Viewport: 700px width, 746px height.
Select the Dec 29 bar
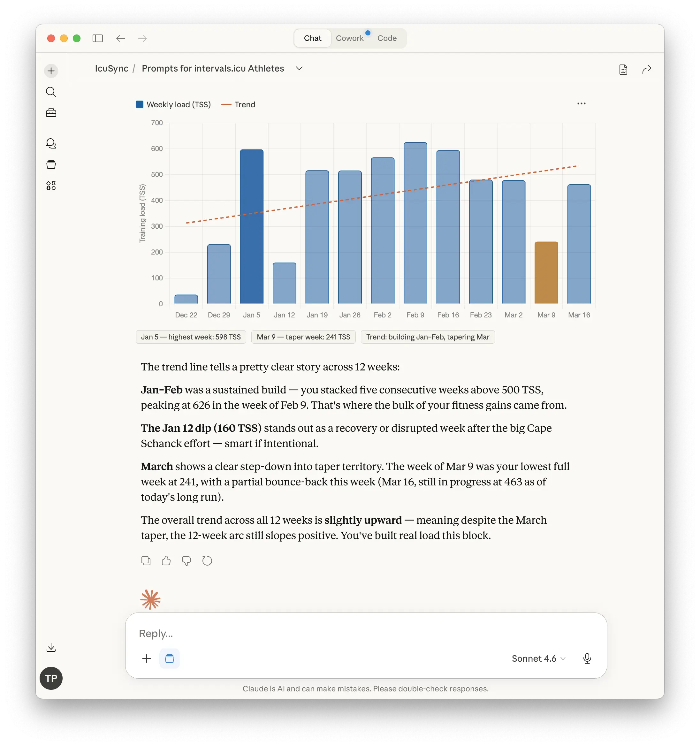[219, 274]
